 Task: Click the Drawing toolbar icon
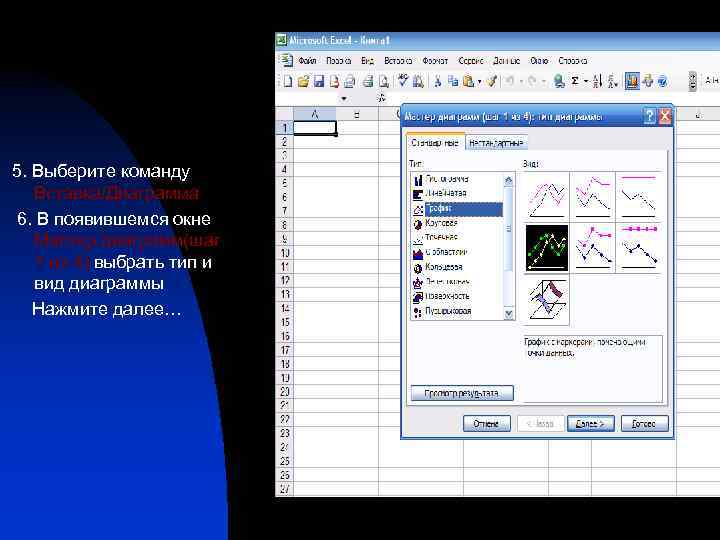[x=647, y=81]
